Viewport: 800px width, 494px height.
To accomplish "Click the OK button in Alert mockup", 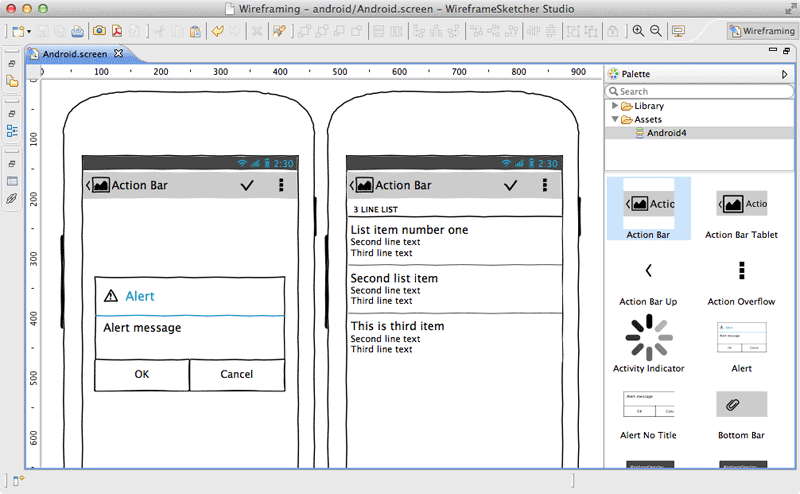I will click(142, 375).
